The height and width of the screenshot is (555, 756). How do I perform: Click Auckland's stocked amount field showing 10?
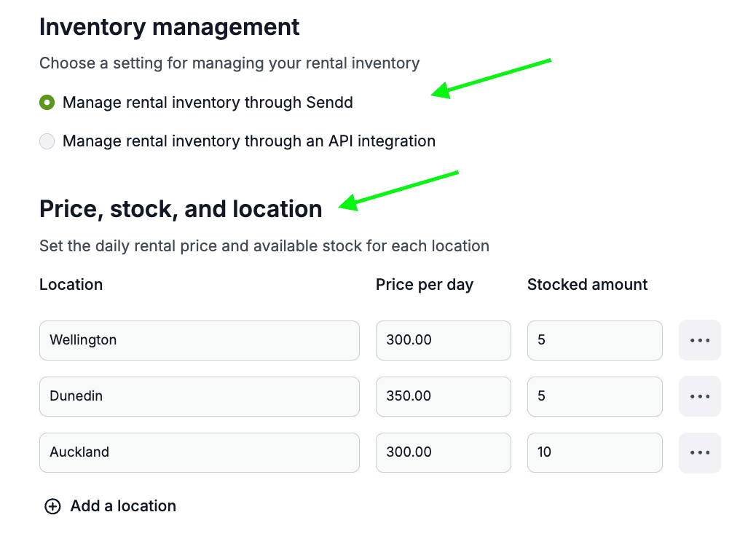pyautogui.click(x=594, y=452)
